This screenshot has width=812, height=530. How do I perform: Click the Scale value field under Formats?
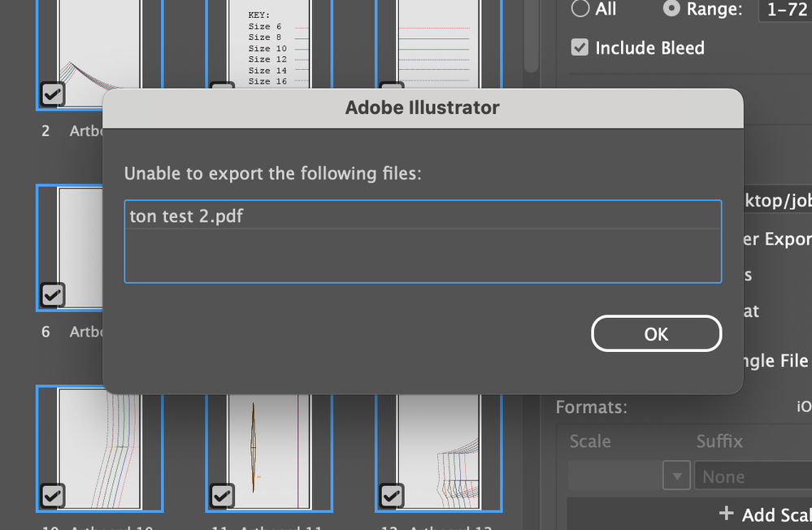615,476
